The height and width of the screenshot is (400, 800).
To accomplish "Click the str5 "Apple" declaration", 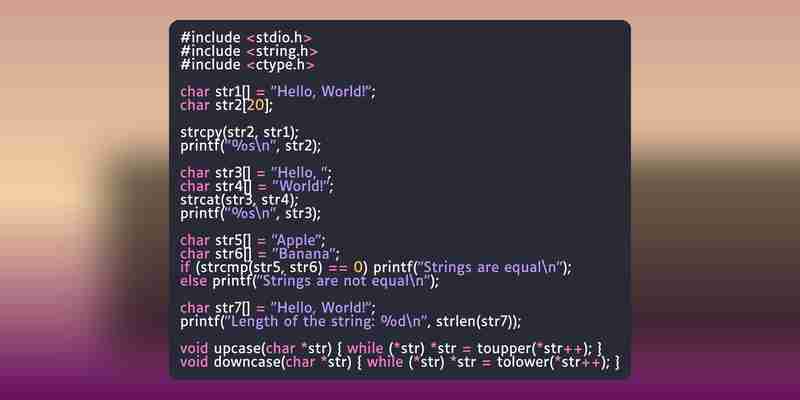I will click(253, 240).
